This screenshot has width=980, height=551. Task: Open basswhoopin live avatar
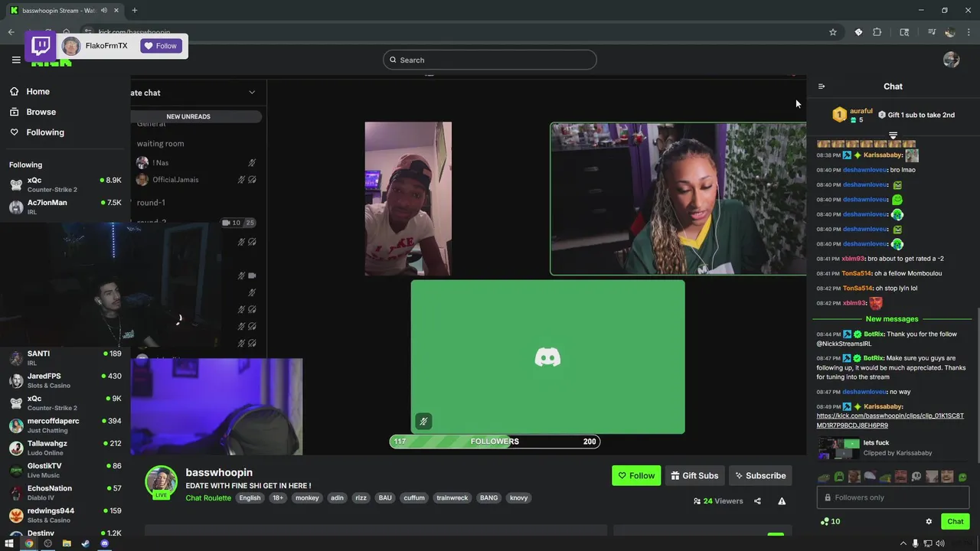161,482
